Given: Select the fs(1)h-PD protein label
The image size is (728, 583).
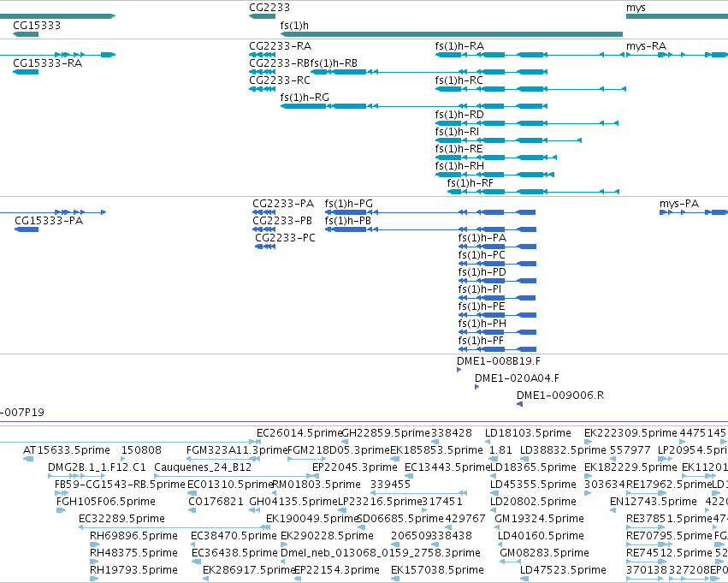Looking at the screenshot, I should tap(482, 272).
